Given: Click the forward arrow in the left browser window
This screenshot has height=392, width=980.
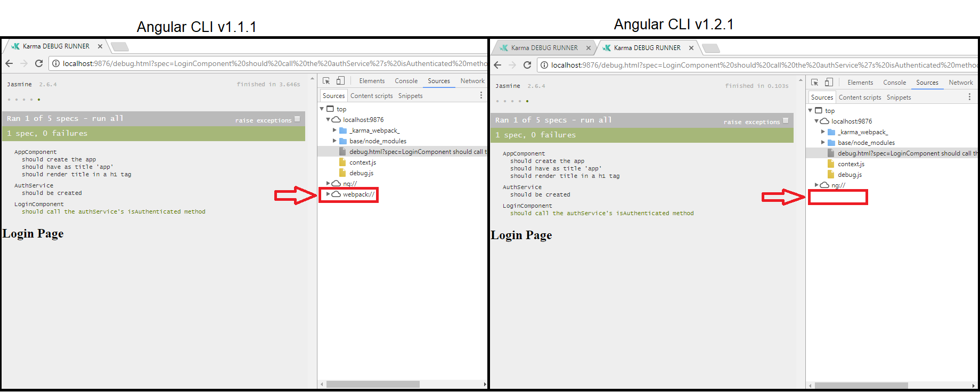Looking at the screenshot, I should pos(24,63).
